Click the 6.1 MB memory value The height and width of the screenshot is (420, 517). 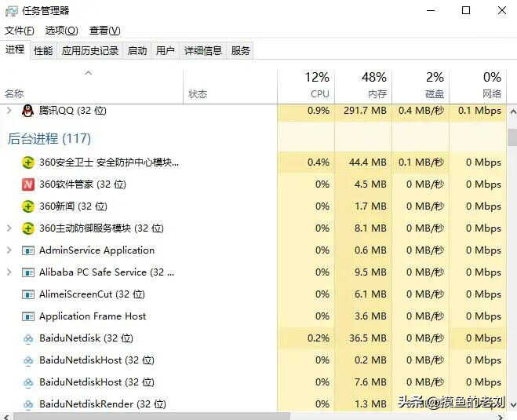click(x=370, y=294)
